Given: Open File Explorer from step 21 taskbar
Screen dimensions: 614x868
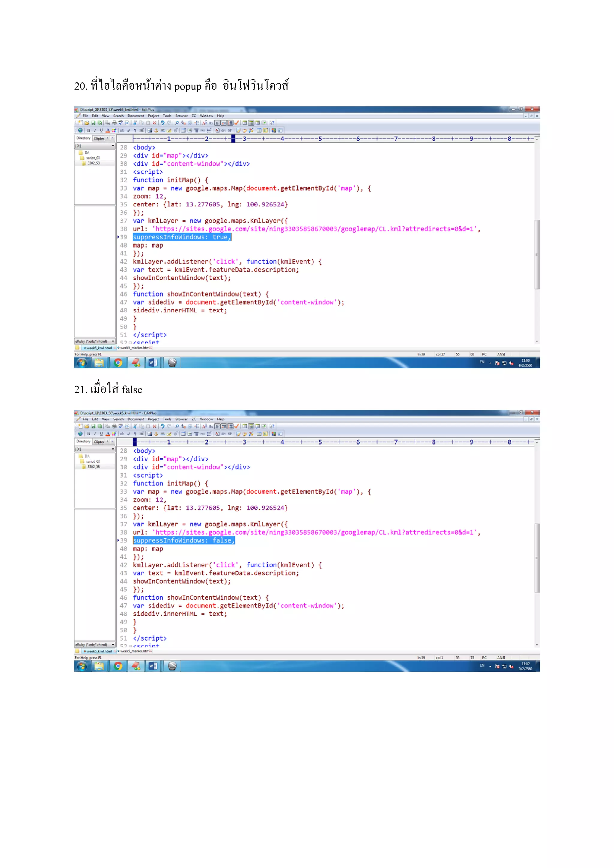Looking at the screenshot, I should [99, 666].
